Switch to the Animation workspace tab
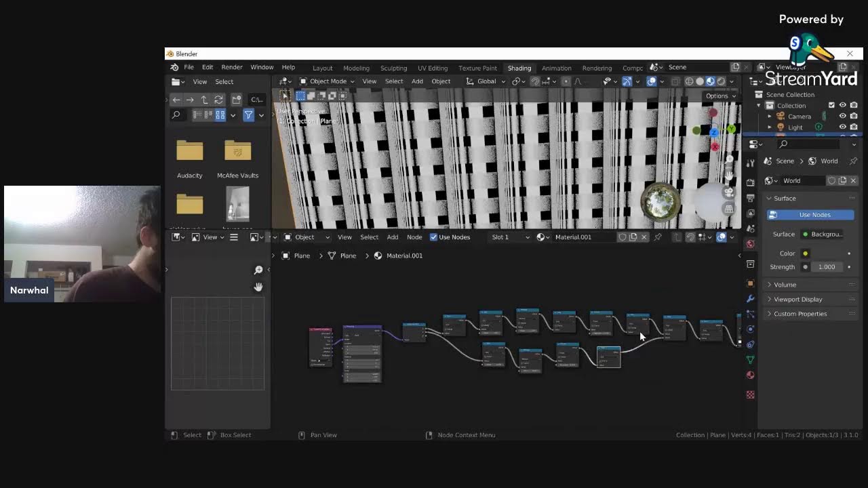The image size is (868, 488). (556, 68)
